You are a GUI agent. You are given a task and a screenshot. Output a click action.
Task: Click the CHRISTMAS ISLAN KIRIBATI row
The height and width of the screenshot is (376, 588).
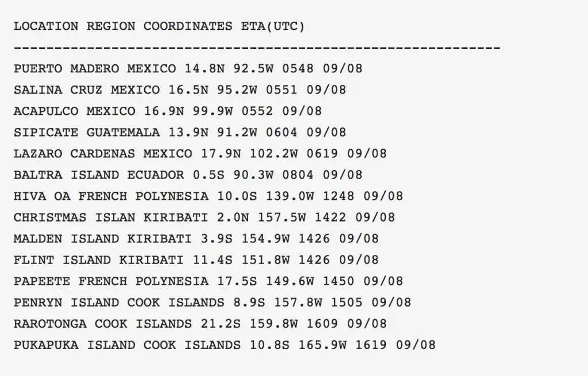[x=204, y=218]
